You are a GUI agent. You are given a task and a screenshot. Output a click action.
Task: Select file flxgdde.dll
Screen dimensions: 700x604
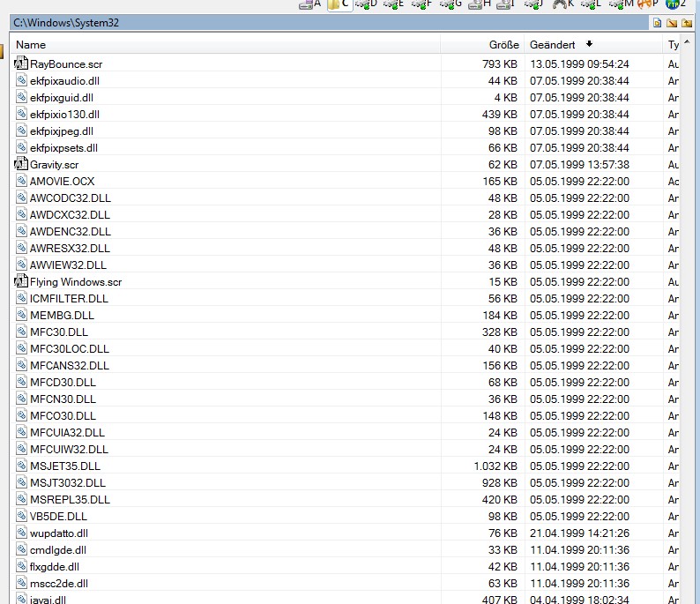pyautogui.click(x=55, y=566)
